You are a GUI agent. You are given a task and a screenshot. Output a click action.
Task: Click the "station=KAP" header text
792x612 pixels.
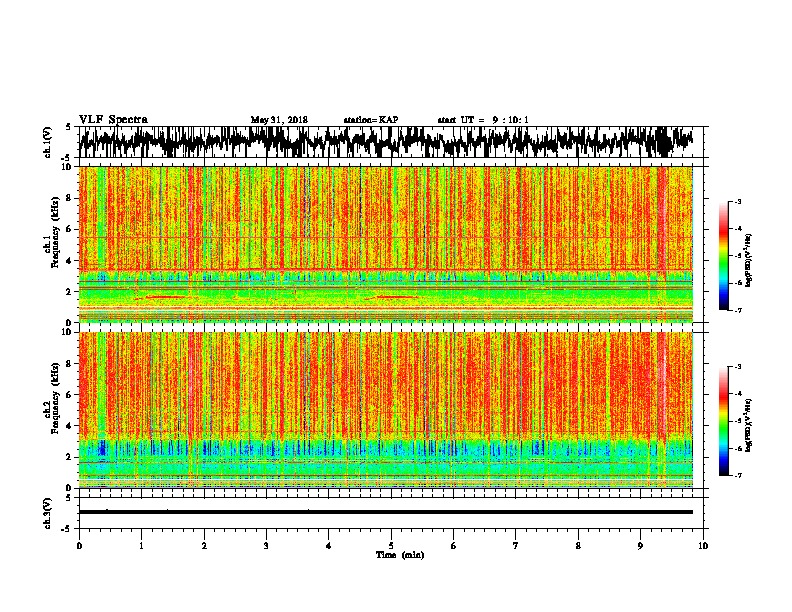(371, 120)
